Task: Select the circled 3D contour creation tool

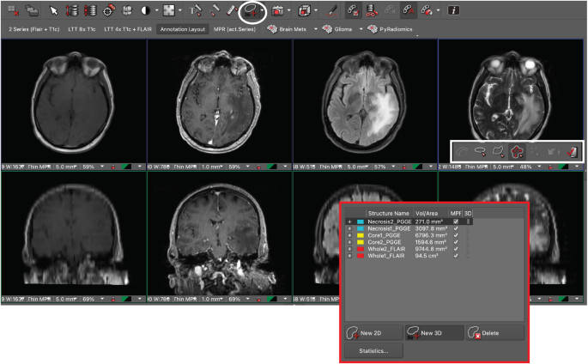Action: 252,11
